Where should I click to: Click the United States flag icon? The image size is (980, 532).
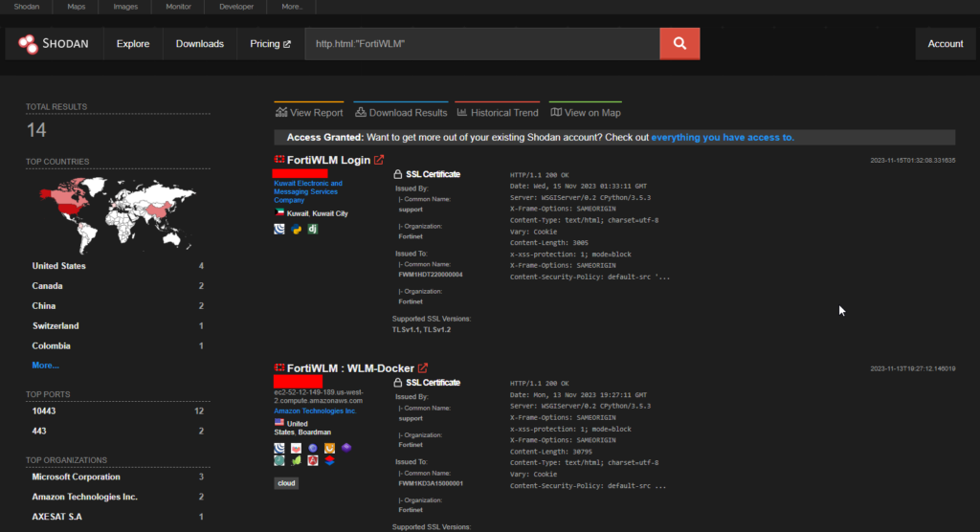point(279,423)
